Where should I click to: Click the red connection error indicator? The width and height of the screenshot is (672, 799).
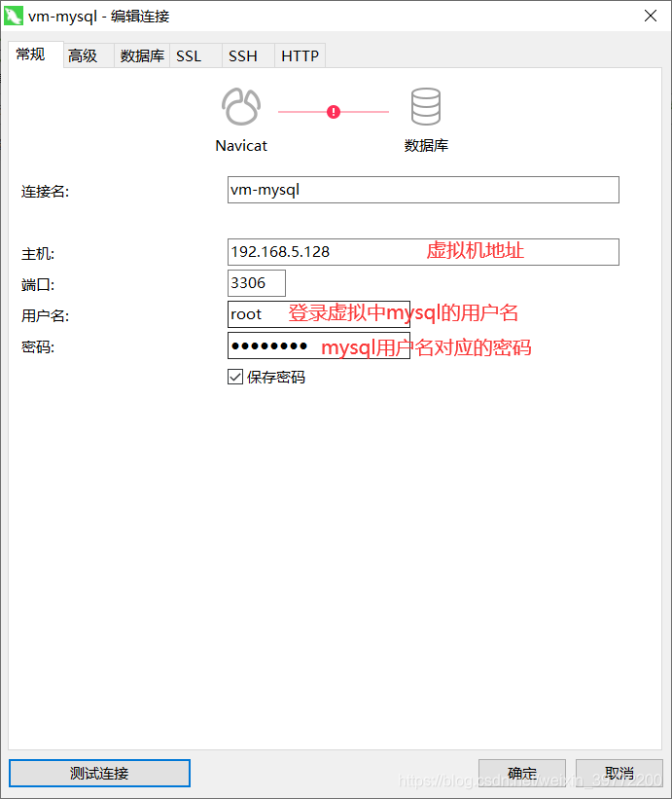tap(334, 112)
